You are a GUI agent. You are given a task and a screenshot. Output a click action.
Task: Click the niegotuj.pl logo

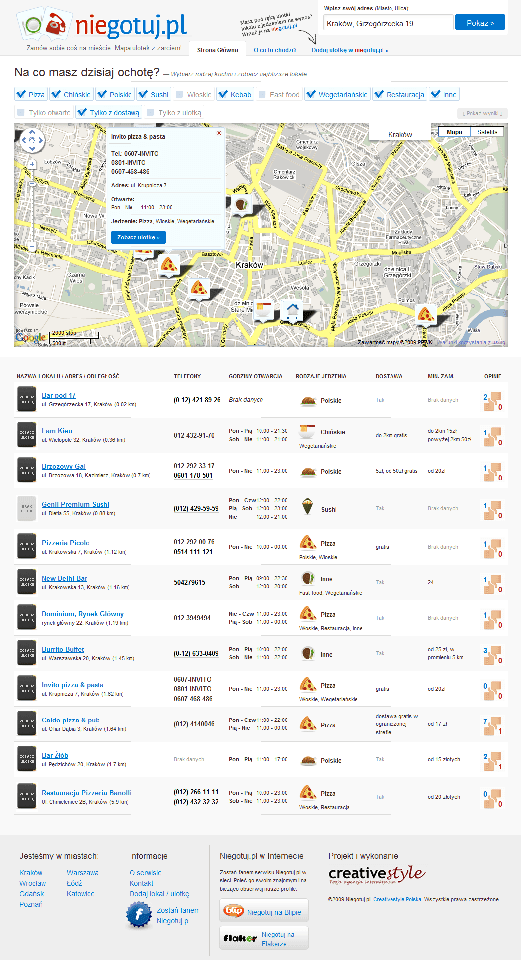point(103,25)
